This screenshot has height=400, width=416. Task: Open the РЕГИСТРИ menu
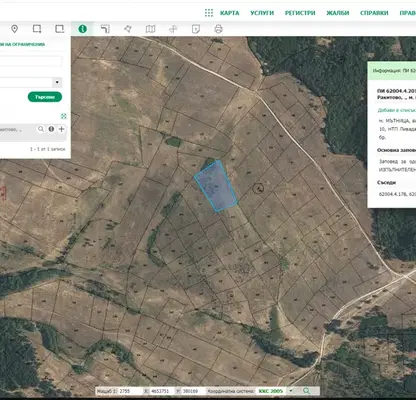point(300,13)
